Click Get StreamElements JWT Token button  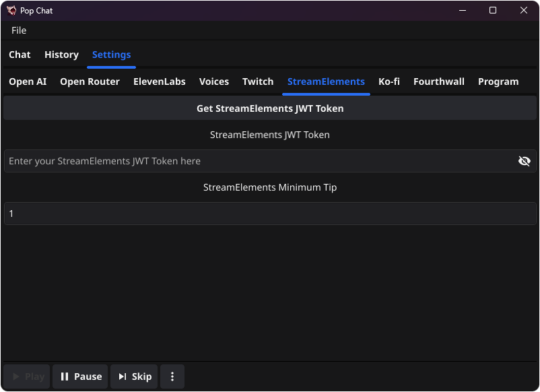click(x=270, y=108)
